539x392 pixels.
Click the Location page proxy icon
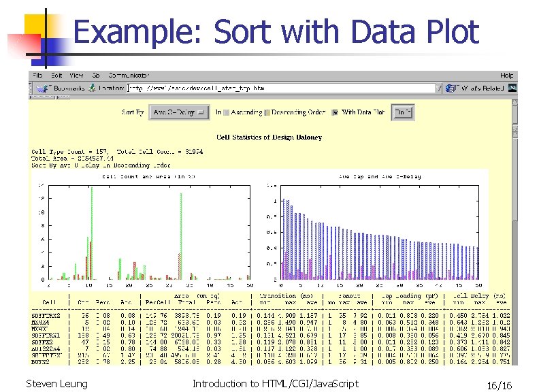[x=92, y=88]
